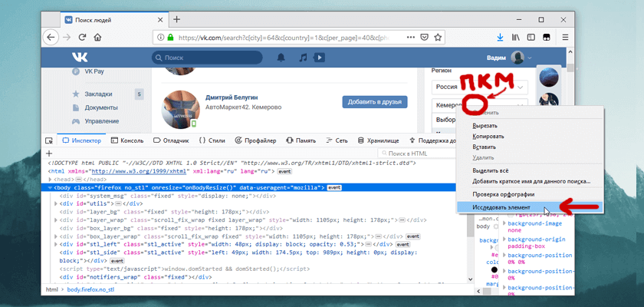Open the browser home page icon
This screenshot has height=307, width=644.
97,38
